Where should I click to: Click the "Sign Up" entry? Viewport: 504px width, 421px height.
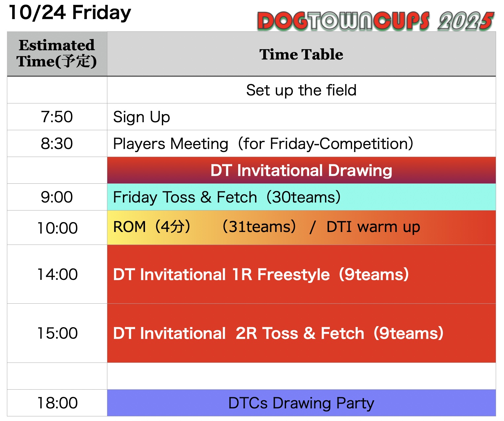(142, 117)
